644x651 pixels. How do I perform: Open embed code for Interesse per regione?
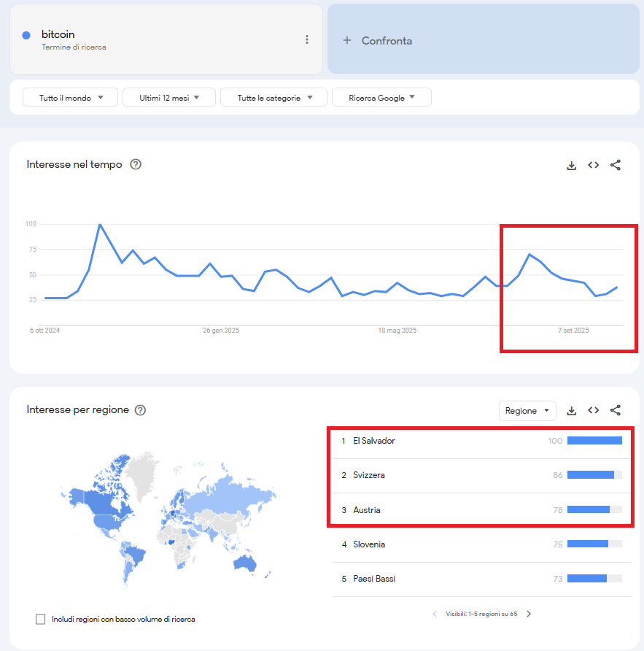[x=594, y=410]
